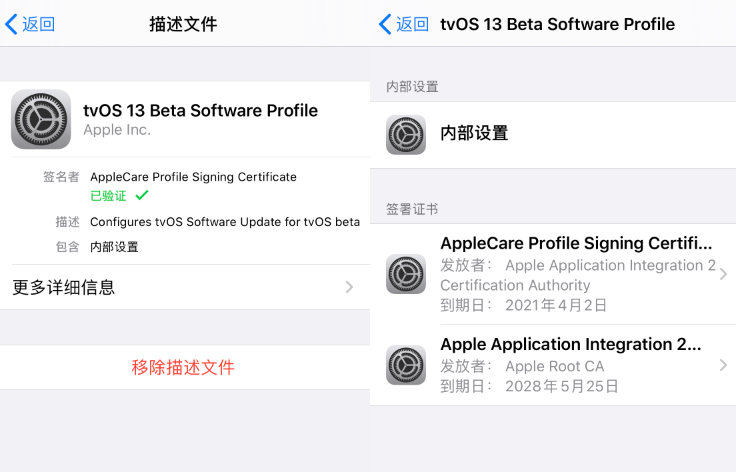Tap the AppleCare certificate gear icon

coord(405,274)
